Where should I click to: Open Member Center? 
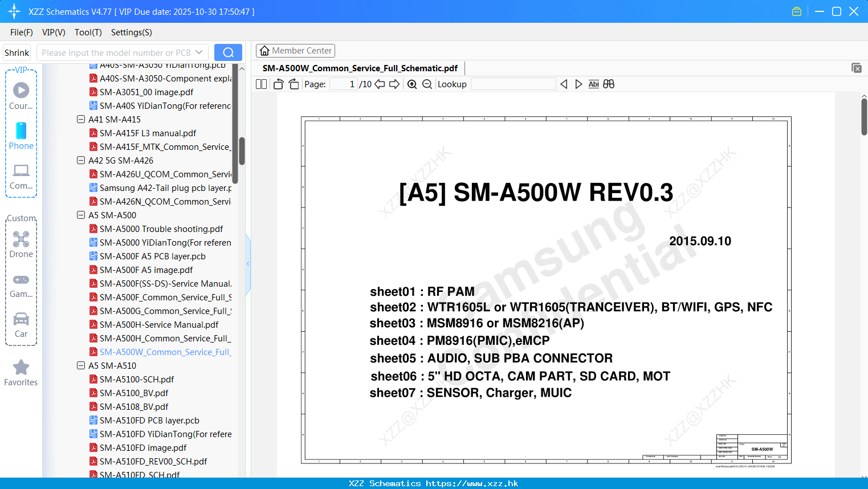(x=295, y=51)
